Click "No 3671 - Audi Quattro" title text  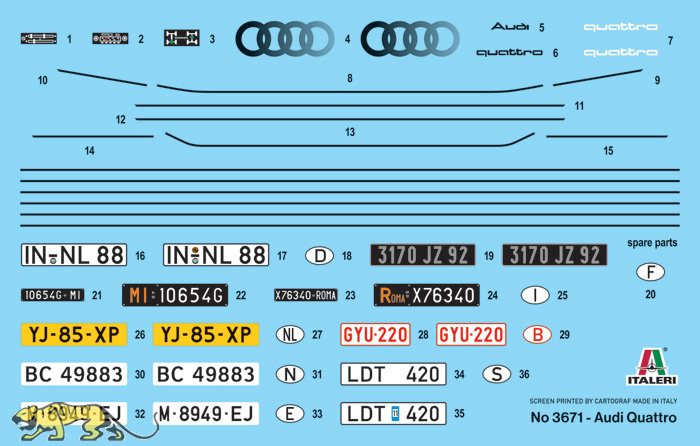click(x=604, y=417)
